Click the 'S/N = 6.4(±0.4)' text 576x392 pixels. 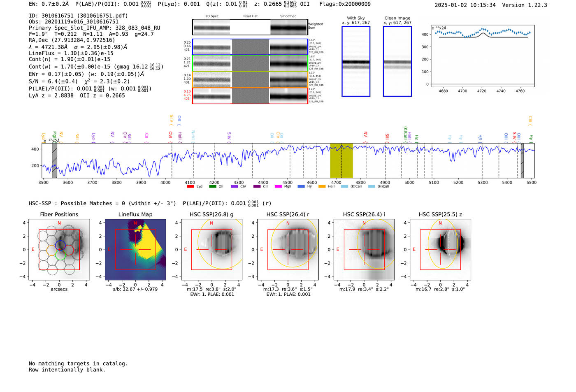coord(53,81)
